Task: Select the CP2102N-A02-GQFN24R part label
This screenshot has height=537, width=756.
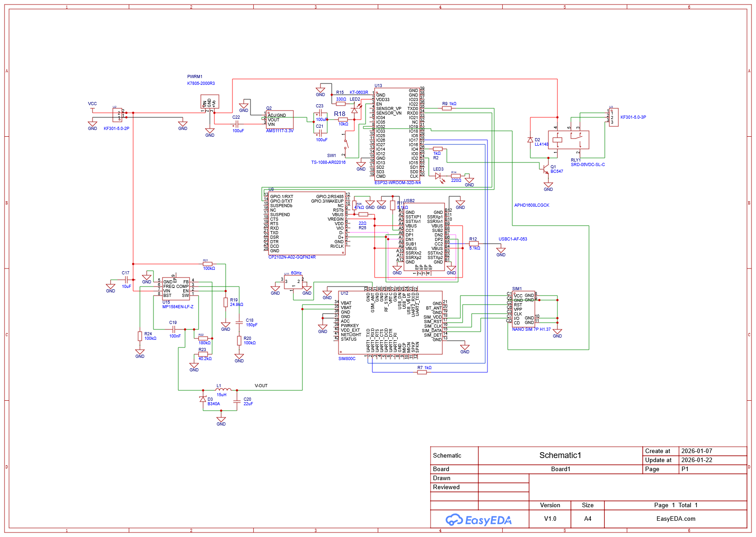Action: pyautogui.click(x=292, y=257)
